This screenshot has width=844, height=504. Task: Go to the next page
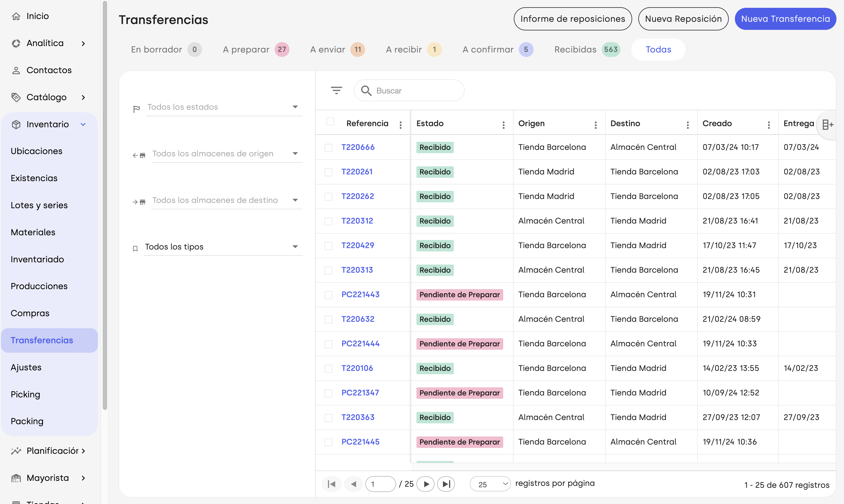click(x=426, y=484)
